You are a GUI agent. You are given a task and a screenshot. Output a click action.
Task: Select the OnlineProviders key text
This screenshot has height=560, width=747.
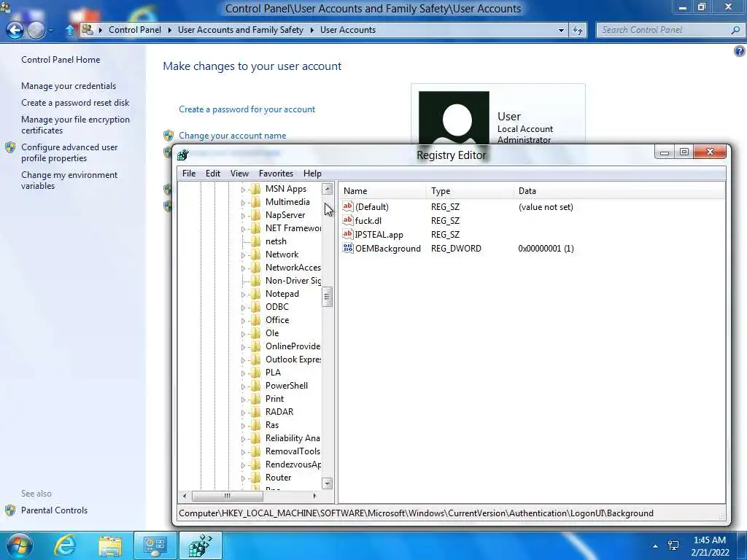click(x=293, y=346)
